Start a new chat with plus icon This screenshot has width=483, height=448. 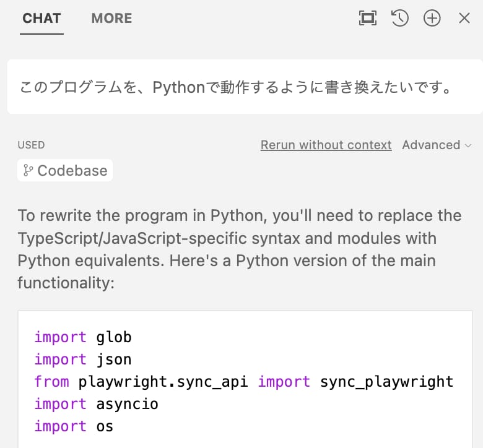pyautogui.click(x=432, y=19)
